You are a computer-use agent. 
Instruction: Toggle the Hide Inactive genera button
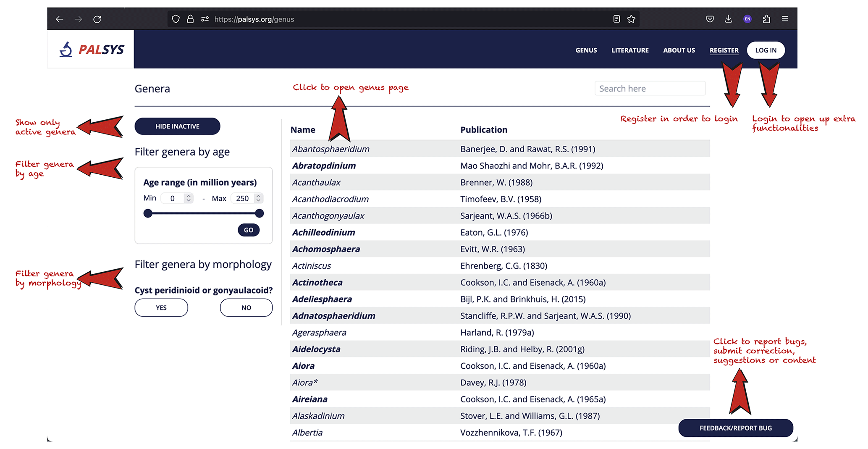177,126
